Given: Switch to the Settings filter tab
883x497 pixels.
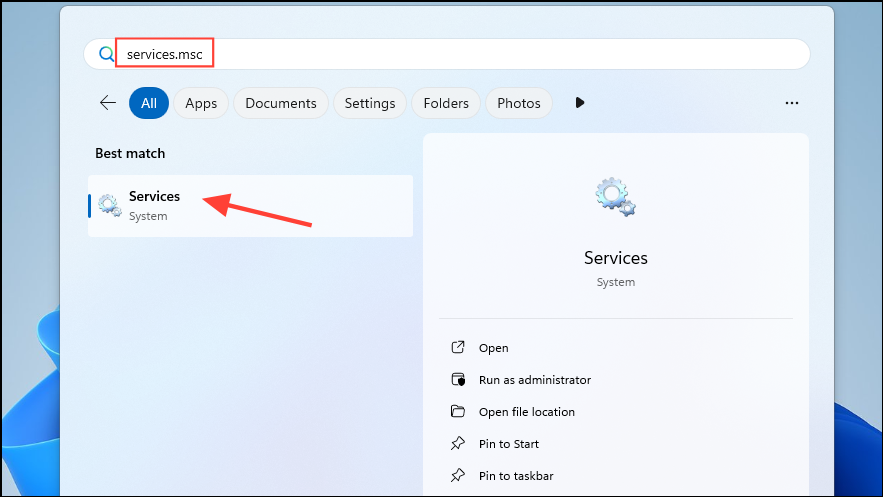Looking at the screenshot, I should pos(370,103).
